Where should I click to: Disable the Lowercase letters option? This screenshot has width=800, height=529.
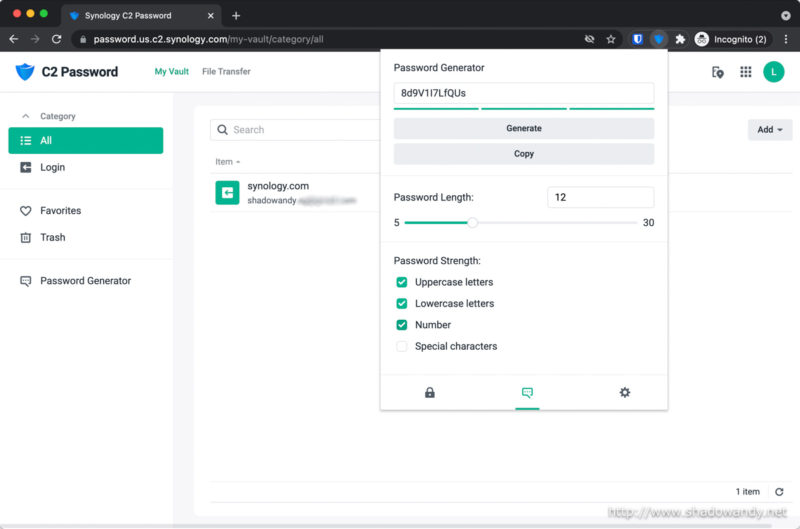coord(402,304)
